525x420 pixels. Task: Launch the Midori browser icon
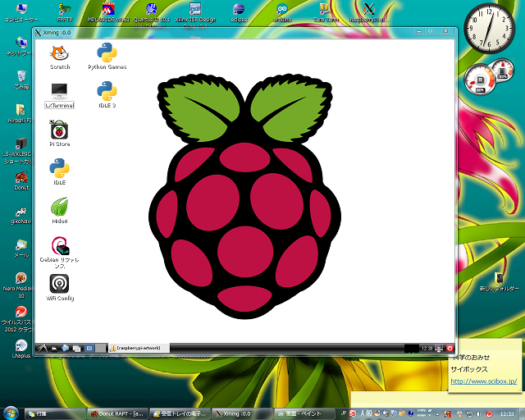[60, 210]
